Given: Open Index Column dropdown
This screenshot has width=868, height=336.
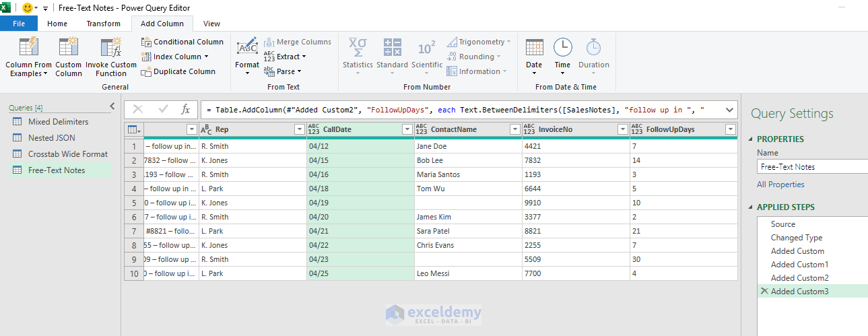Looking at the screenshot, I should point(175,57).
